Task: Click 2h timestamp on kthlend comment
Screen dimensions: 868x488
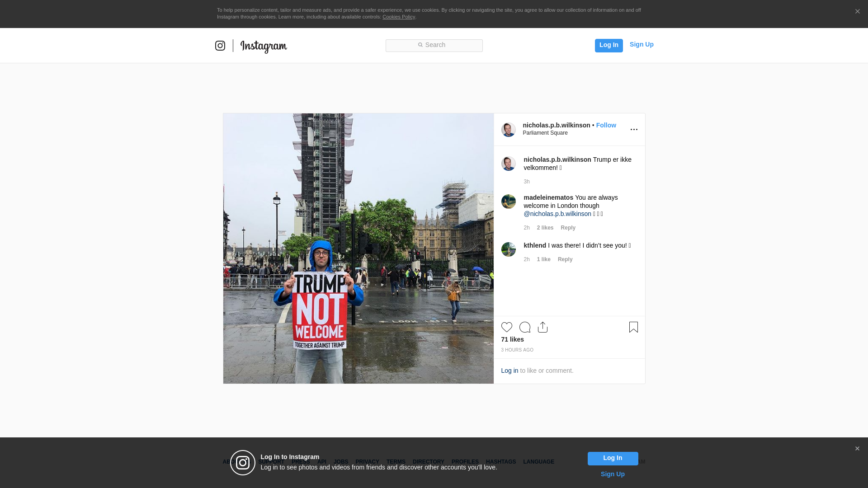Action: point(527,259)
